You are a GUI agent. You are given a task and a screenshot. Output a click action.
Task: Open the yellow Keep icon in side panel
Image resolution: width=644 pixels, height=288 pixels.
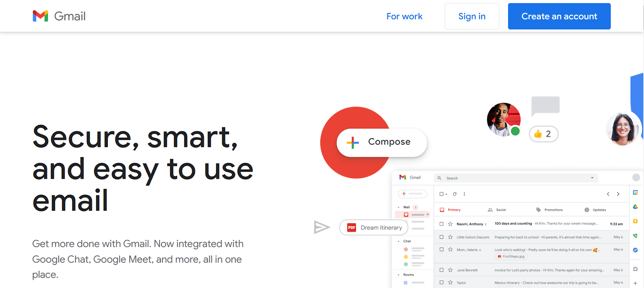(x=635, y=221)
